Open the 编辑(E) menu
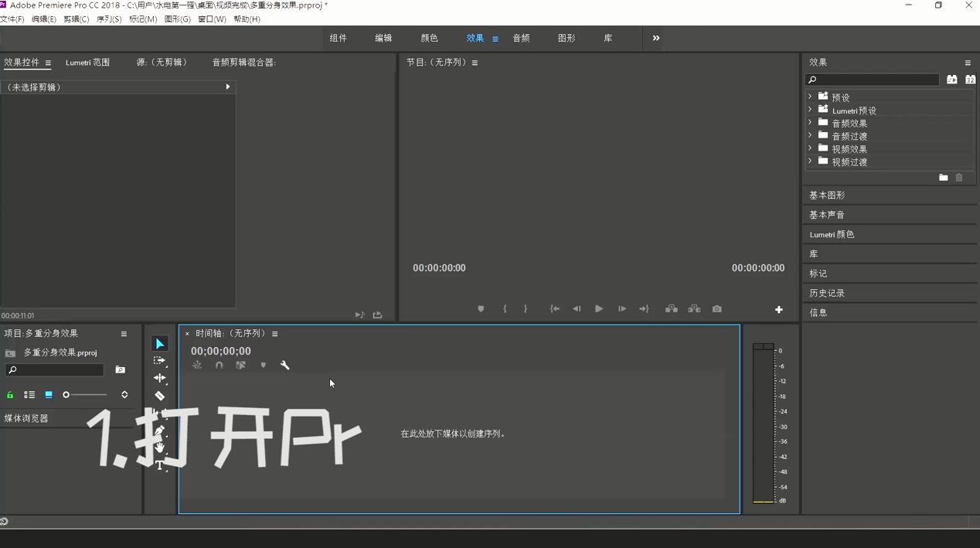 pyautogui.click(x=44, y=19)
